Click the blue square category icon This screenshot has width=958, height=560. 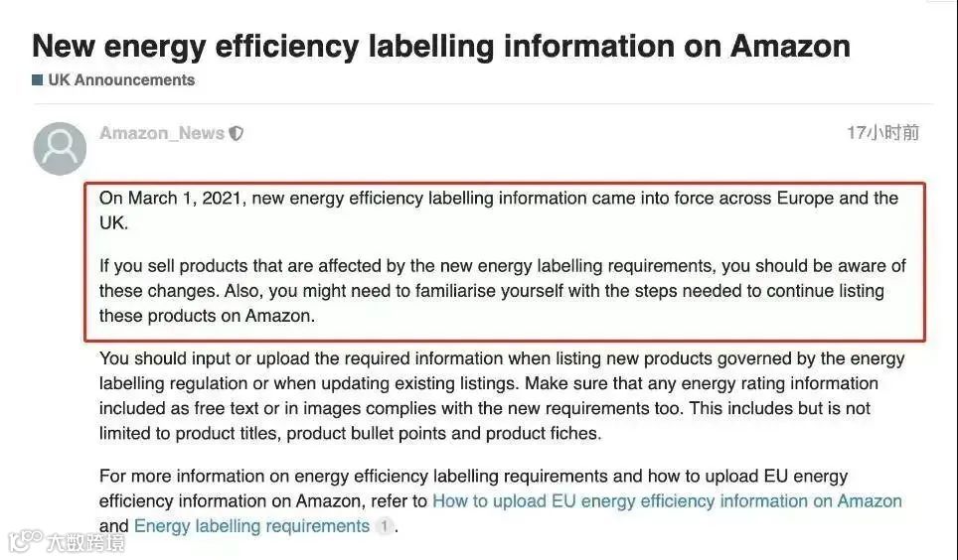38,80
